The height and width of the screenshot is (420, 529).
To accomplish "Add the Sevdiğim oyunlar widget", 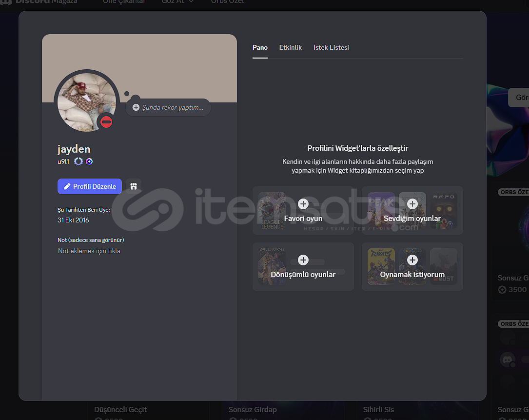I will (412, 210).
